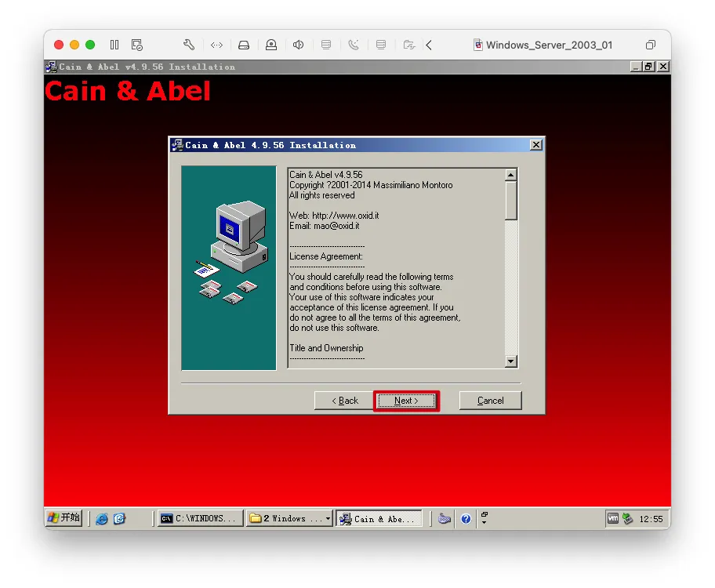
Task: Click the Next button in installer
Action: 406,401
